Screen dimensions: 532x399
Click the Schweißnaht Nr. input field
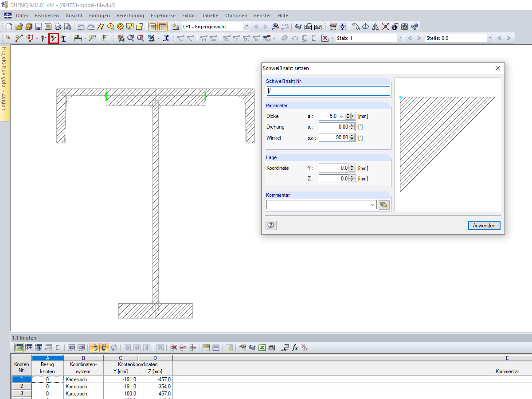point(328,91)
